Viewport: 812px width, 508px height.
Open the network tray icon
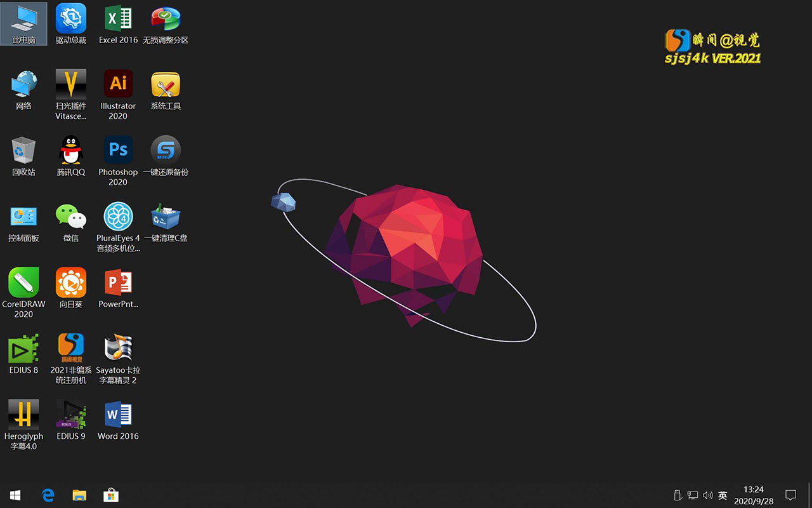pos(693,495)
